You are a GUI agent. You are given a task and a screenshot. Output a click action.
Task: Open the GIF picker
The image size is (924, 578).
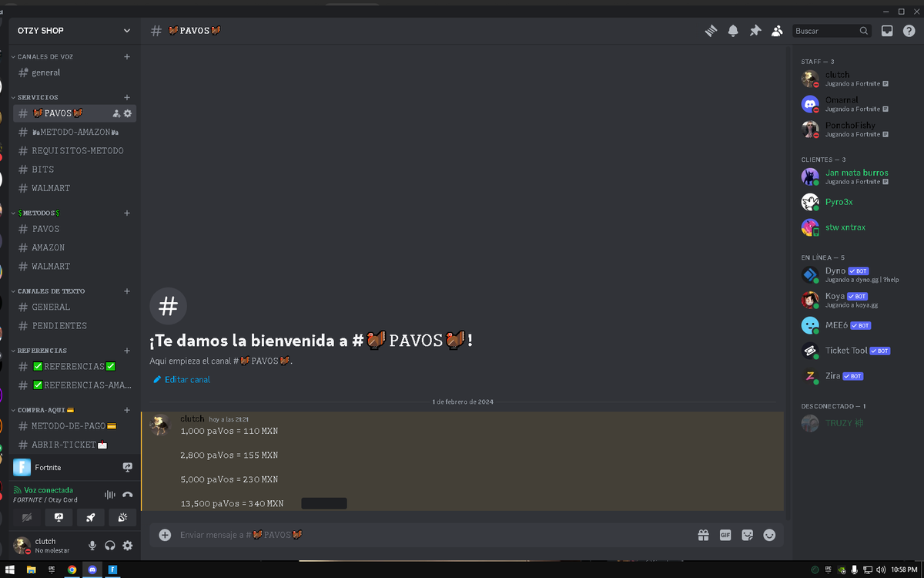725,535
